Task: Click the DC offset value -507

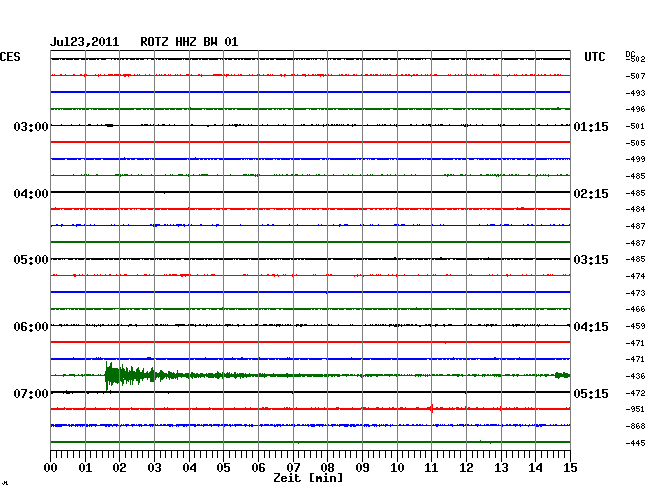Action: pyautogui.click(x=635, y=76)
